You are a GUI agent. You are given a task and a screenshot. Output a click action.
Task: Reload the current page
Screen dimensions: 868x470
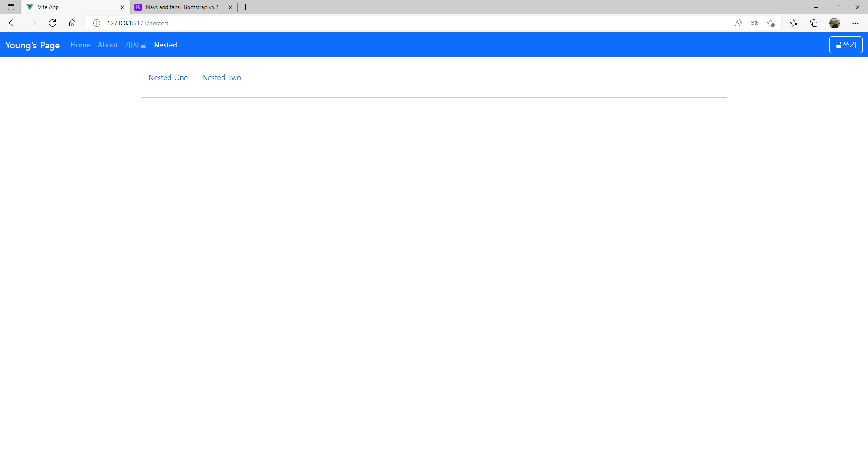tap(52, 23)
